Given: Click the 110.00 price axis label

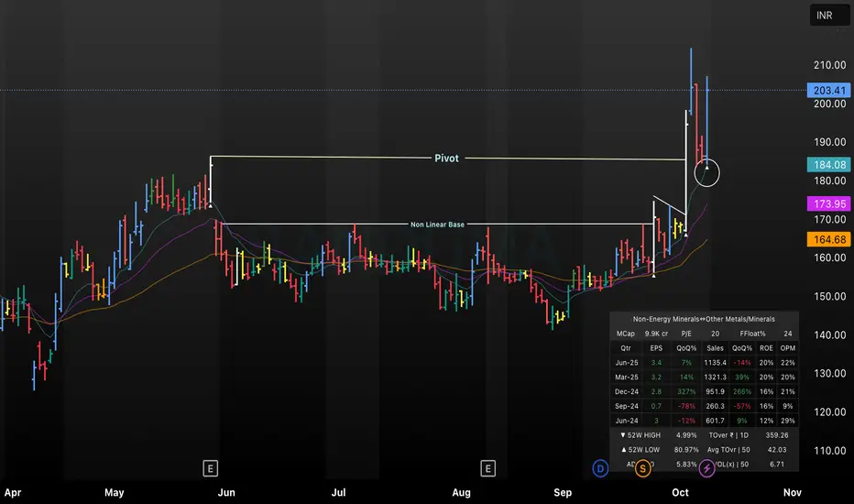Looking at the screenshot, I should [x=829, y=451].
